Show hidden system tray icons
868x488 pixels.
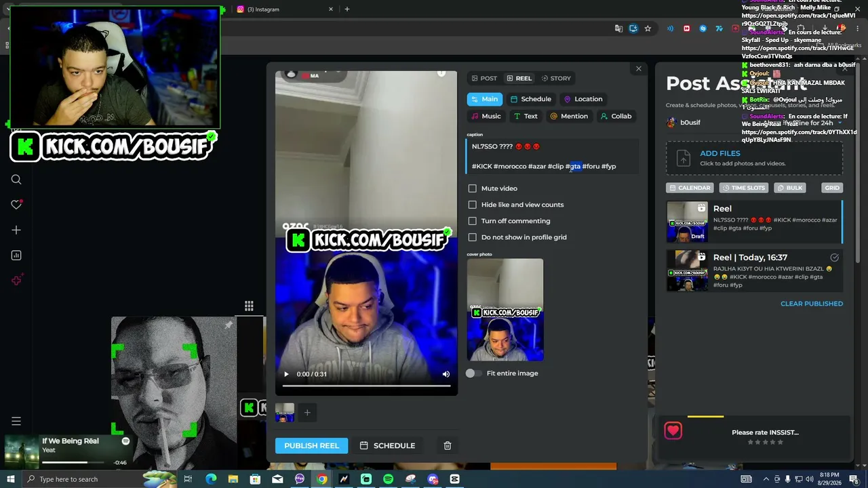point(767,479)
